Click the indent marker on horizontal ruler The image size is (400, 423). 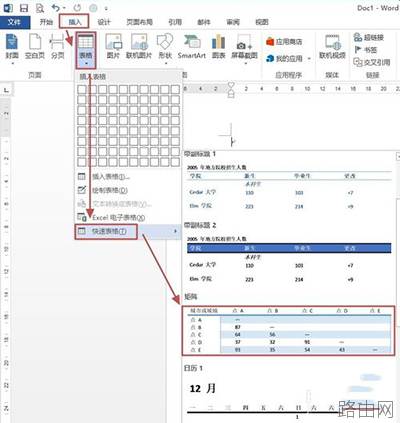tap(231, 89)
